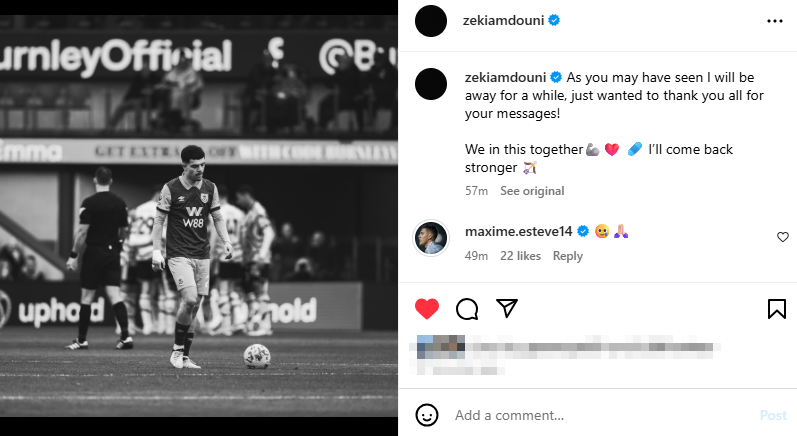Click verified badge next to header username

(x=554, y=20)
